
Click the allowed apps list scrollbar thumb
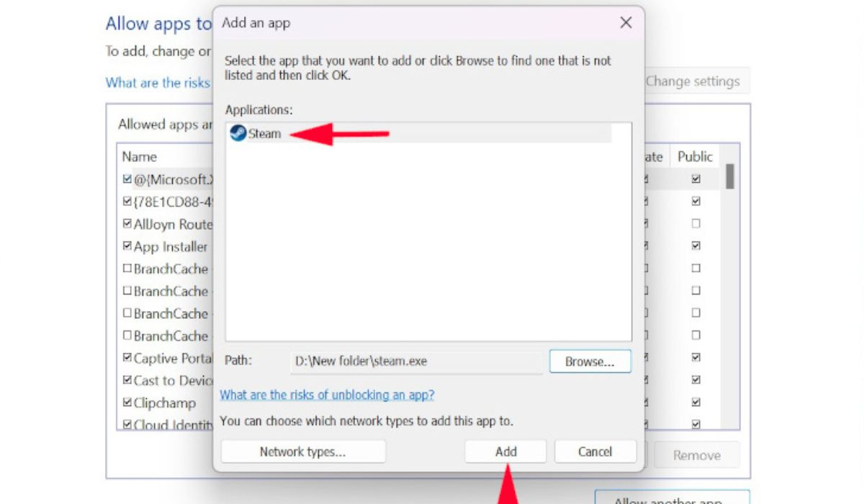[729, 176]
